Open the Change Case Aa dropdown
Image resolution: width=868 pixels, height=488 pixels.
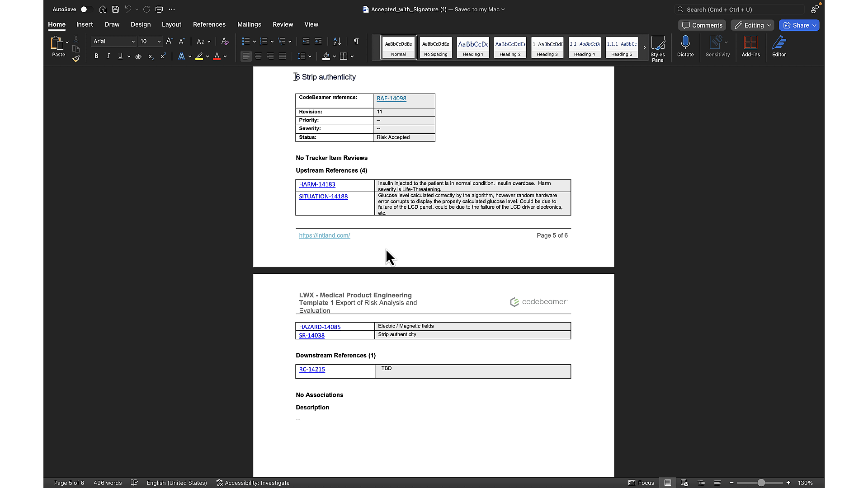pyautogui.click(x=203, y=42)
